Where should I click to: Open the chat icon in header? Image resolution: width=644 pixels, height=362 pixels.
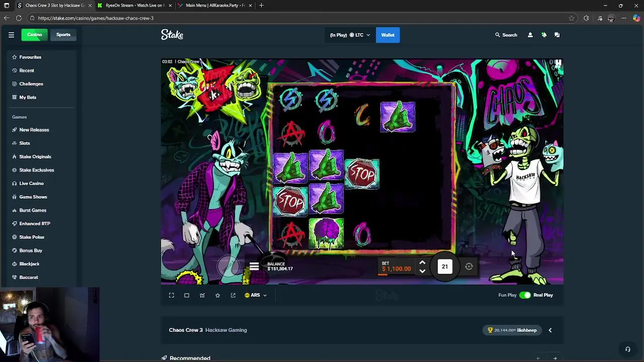click(x=557, y=35)
